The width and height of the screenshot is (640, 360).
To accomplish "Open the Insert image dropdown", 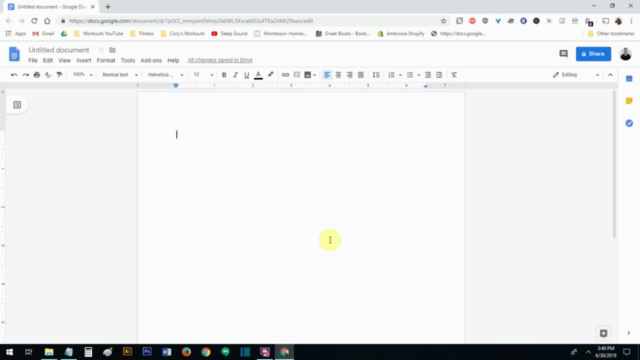I will (x=310, y=75).
